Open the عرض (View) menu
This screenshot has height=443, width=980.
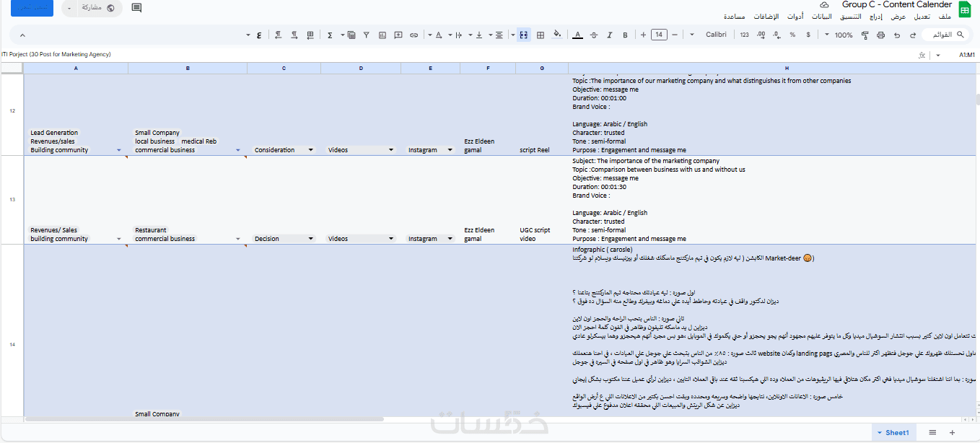click(x=898, y=17)
